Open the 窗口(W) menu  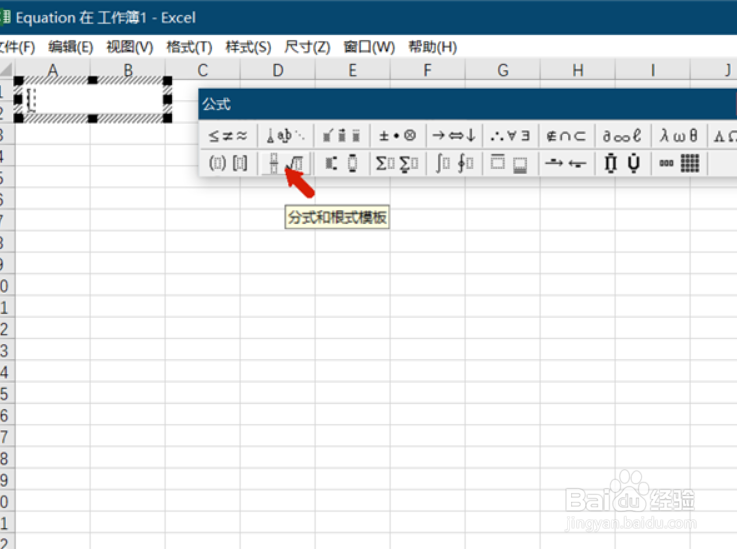pyautogui.click(x=369, y=47)
